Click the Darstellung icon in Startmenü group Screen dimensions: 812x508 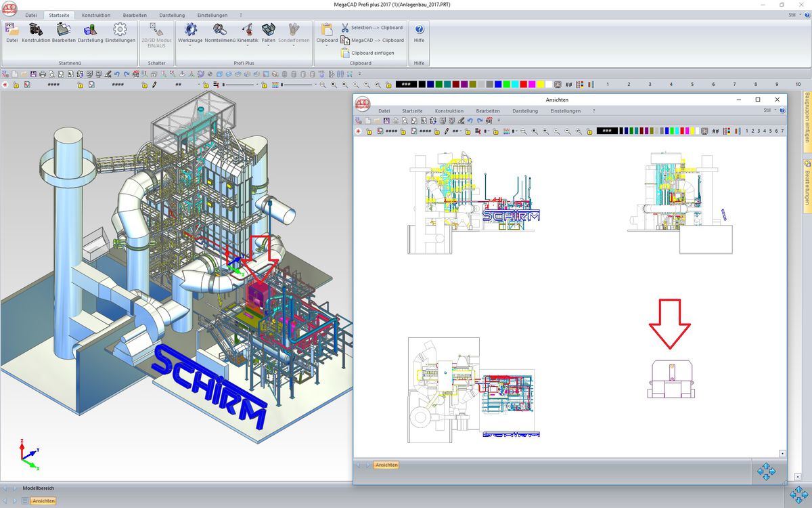click(x=91, y=30)
